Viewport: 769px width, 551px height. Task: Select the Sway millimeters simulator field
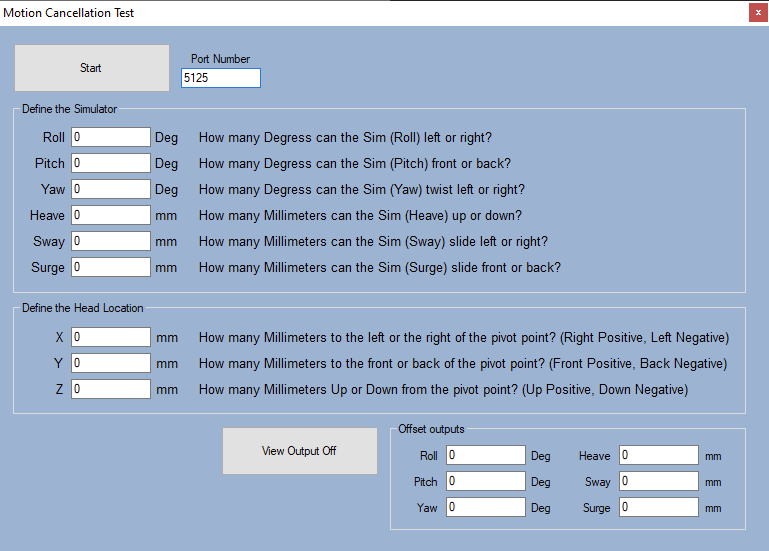tap(110, 241)
